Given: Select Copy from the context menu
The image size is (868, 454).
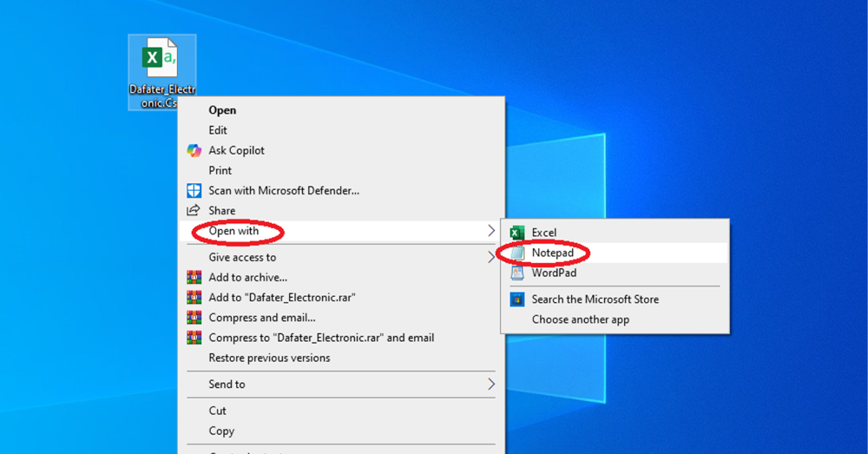Looking at the screenshot, I should pos(342,431).
